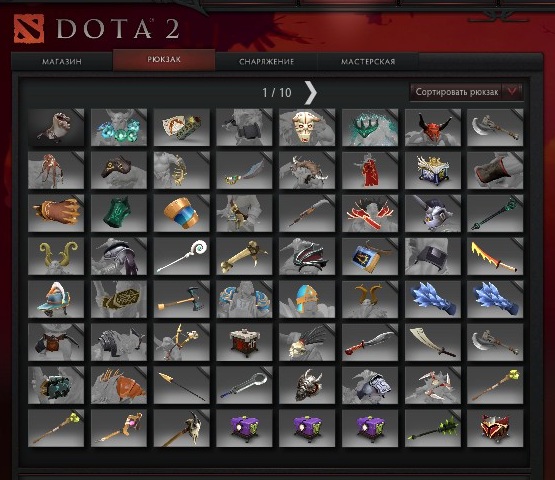Select the red hooded cloak item

(370, 170)
